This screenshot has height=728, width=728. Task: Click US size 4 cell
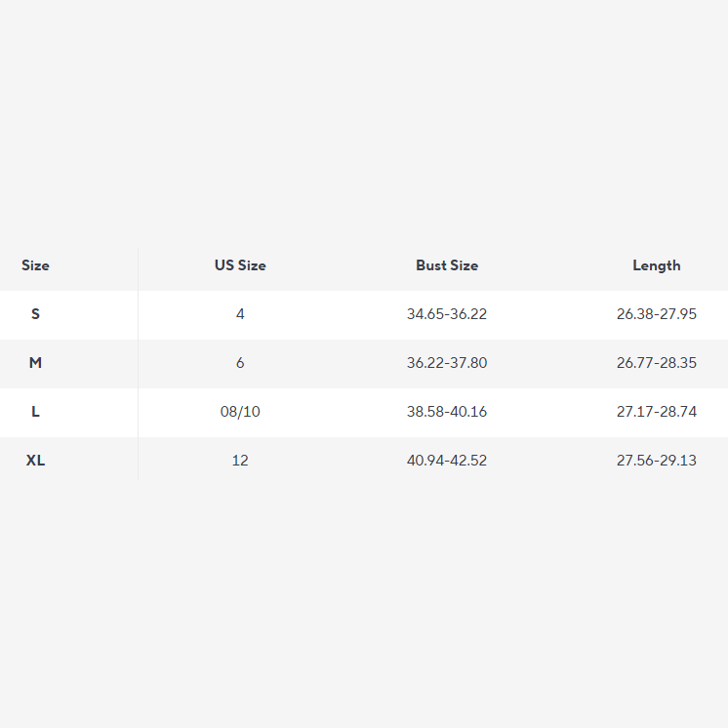click(240, 314)
